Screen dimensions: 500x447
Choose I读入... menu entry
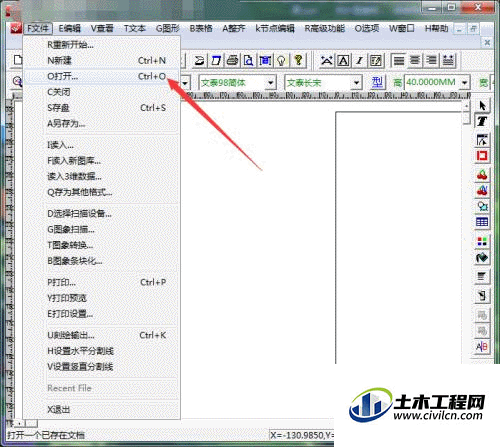103,145
